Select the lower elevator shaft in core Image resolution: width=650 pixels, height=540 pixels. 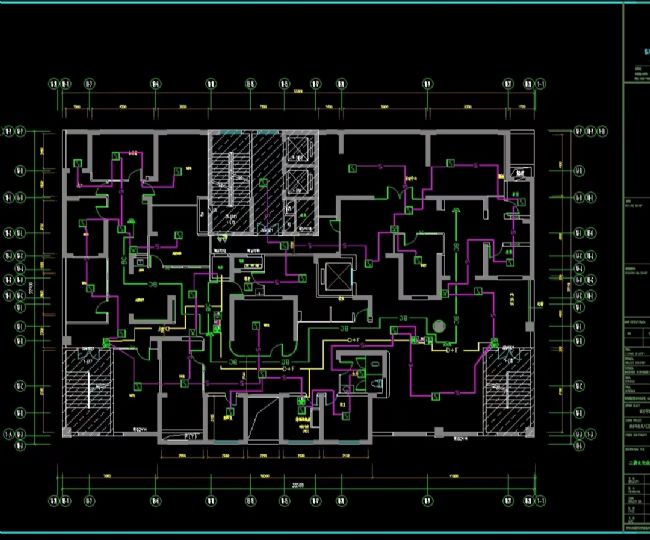pyautogui.click(x=299, y=181)
